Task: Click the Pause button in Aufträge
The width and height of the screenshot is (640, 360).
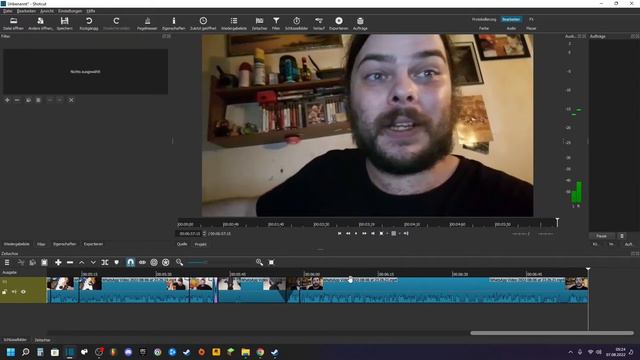Action: pos(602,236)
